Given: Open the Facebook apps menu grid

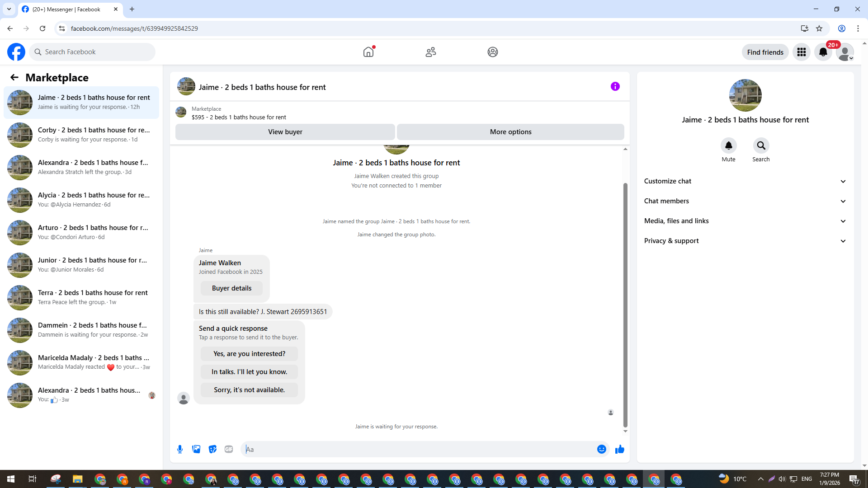Looking at the screenshot, I should point(802,52).
